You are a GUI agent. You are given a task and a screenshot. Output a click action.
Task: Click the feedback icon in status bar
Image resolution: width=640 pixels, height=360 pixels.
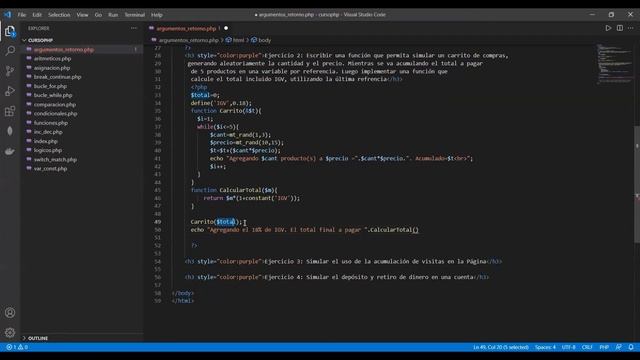tap(619, 347)
